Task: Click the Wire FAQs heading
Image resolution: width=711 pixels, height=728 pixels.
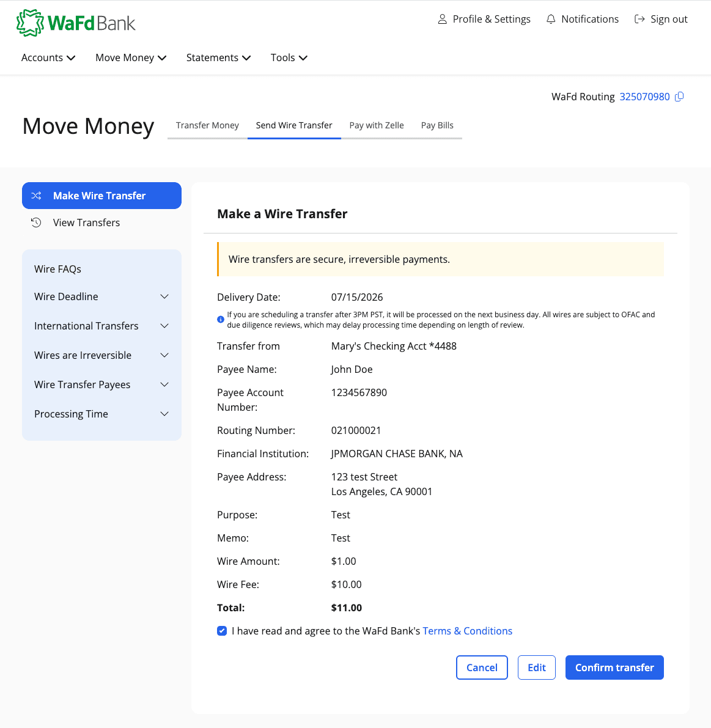Action: [57, 270]
